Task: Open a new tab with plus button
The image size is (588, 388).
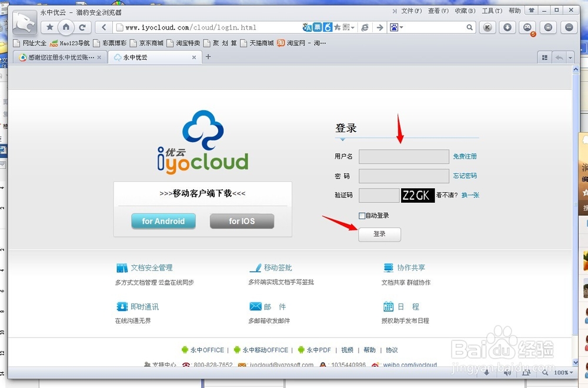Action: (208, 56)
